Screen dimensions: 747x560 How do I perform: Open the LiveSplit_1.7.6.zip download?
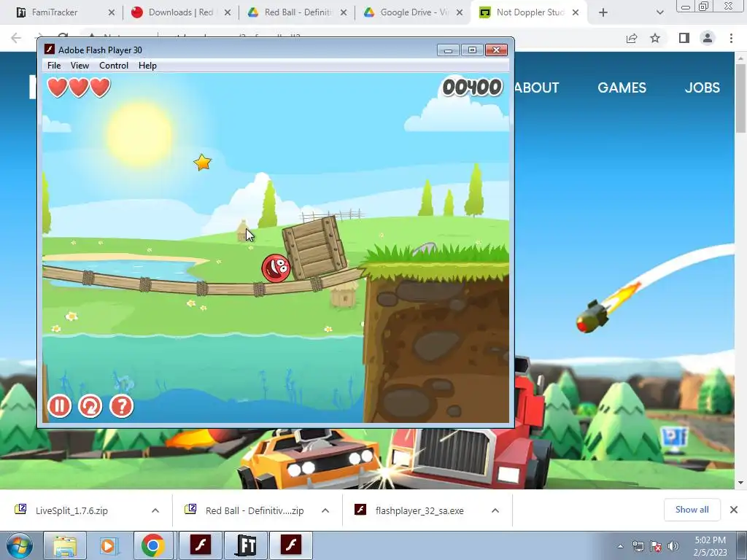click(71, 510)
